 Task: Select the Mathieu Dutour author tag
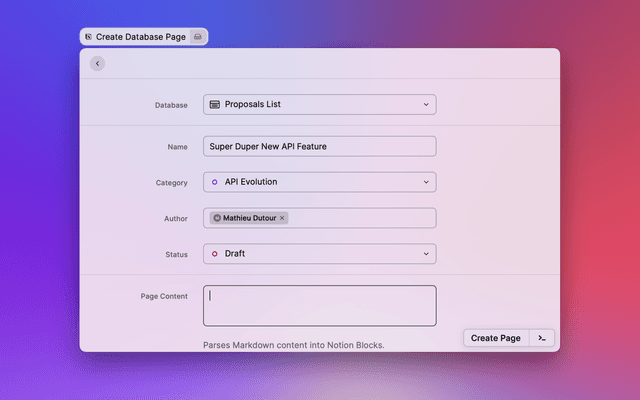(x=249, y=218)
